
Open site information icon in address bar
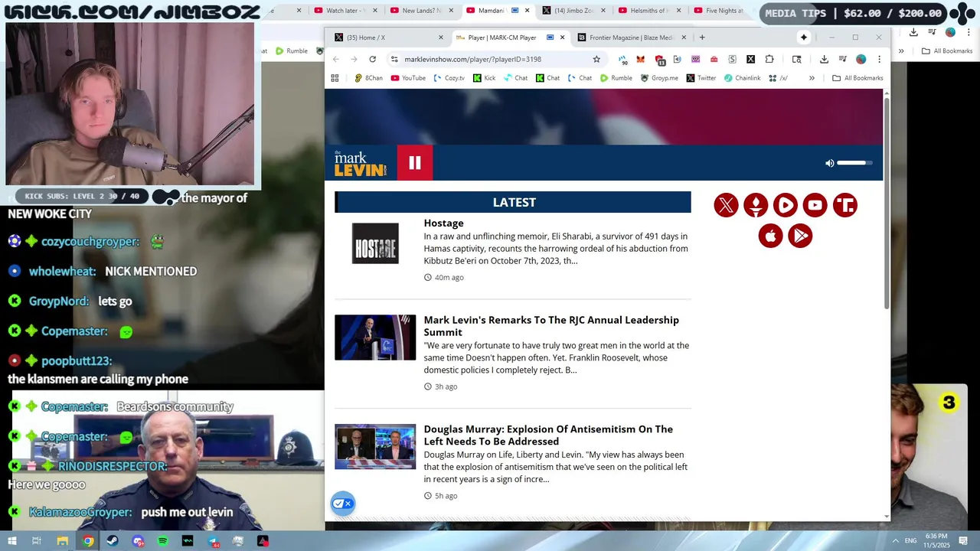click(394, 59)
